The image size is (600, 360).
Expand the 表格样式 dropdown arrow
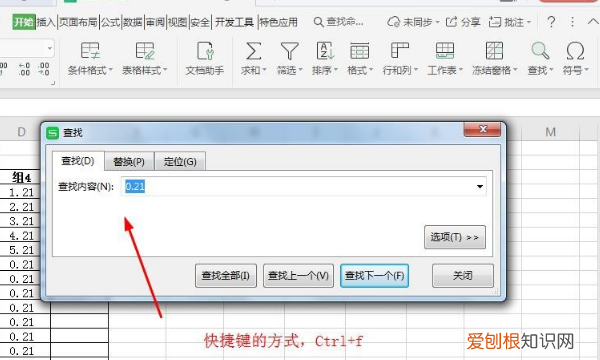165,70
